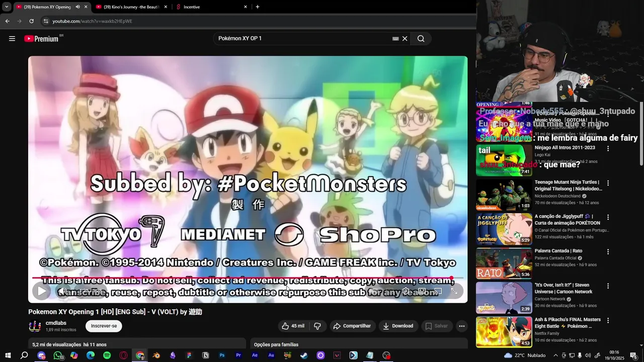
Task: Click the youtube.com address bar
Action: click(x=257, y=21)
